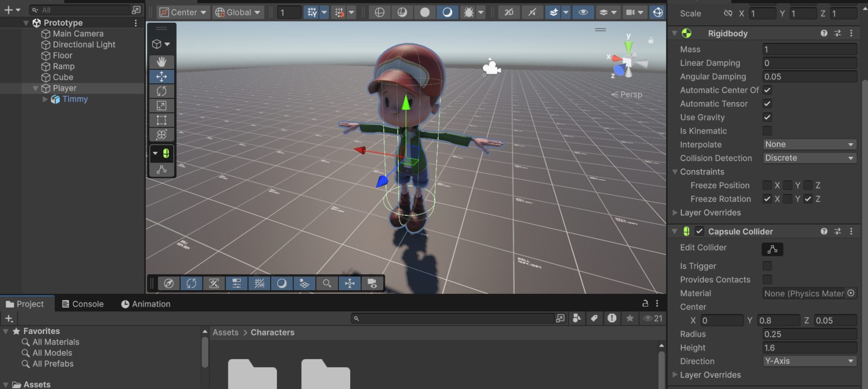Open the Prototype scene options menu

coord(136,23)
